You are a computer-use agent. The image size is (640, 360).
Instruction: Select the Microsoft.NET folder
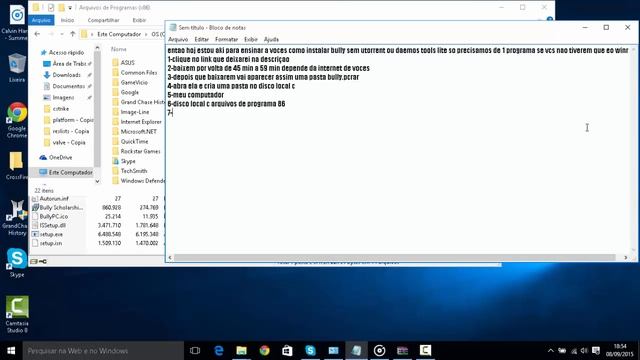138,131
